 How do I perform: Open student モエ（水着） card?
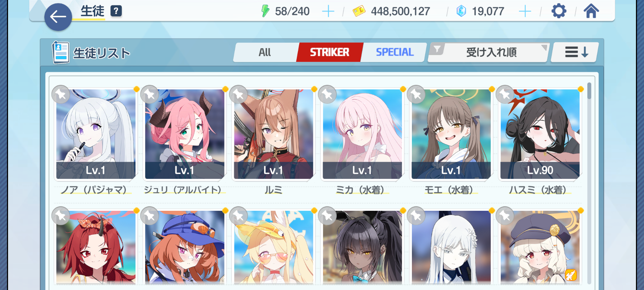451,134
